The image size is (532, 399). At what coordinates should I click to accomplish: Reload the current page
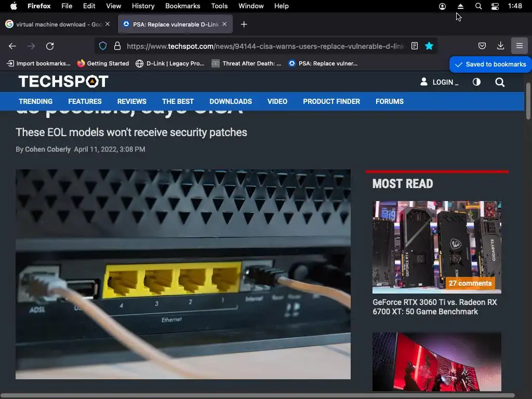50,46
